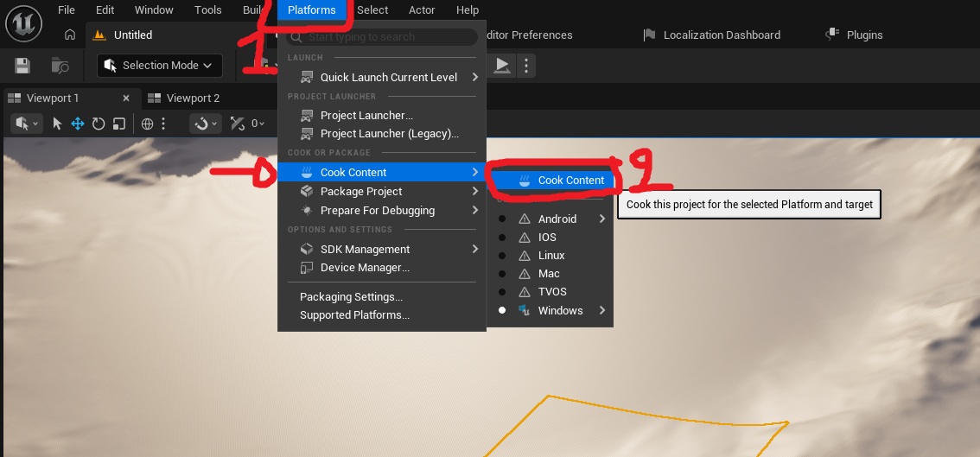The image size is (980, 457).
Task: Select the blue translate move tool
Action: (78, 124)
